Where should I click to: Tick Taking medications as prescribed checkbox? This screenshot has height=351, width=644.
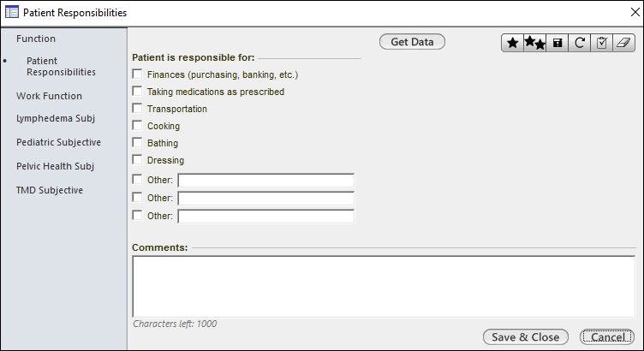point(137,91)
